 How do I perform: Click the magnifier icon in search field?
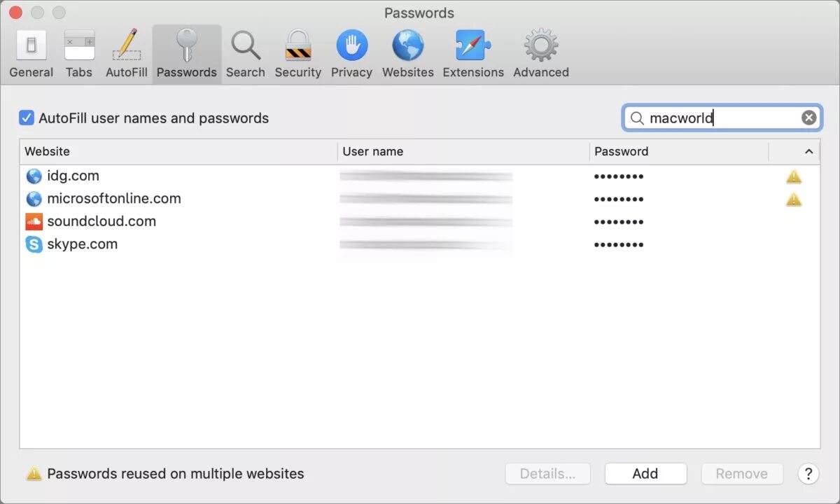[x=637, y=118]
